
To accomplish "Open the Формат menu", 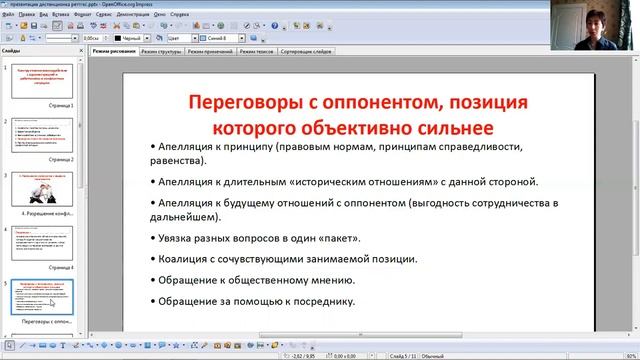I will coord(82,14).
